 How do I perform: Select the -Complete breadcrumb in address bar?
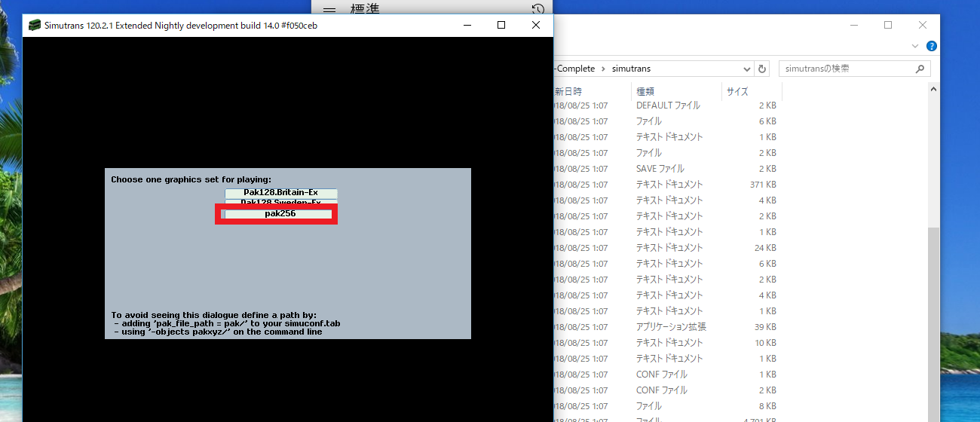tap(576, 69)
